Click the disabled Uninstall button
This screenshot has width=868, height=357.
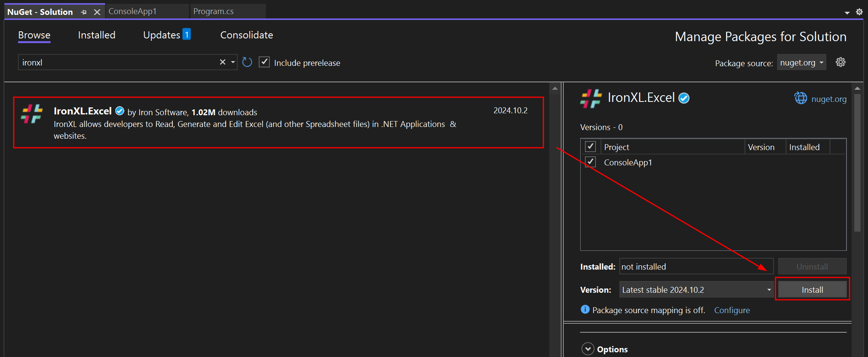point(812,266)
